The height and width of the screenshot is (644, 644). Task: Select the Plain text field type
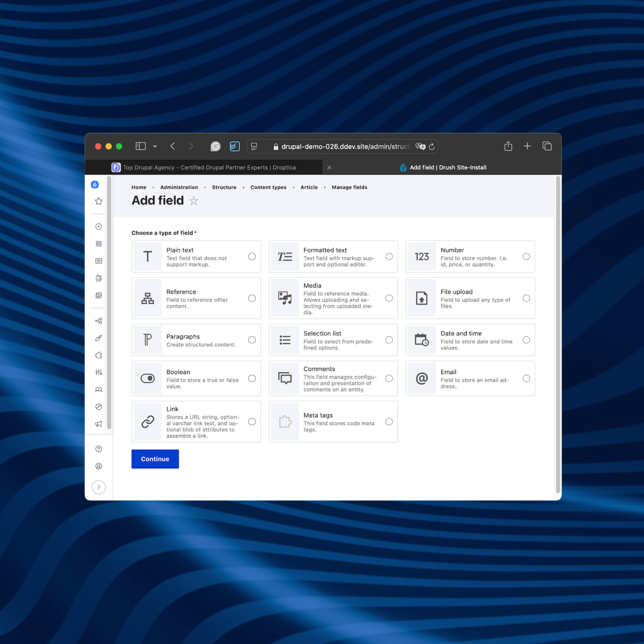click(x=252, y=257)
